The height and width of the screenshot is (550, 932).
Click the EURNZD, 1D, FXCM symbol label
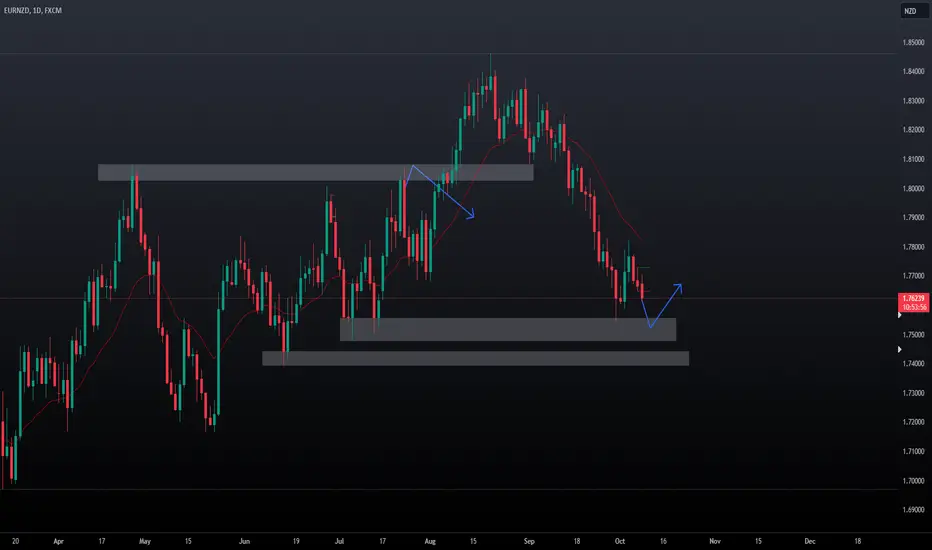(33, 10)
